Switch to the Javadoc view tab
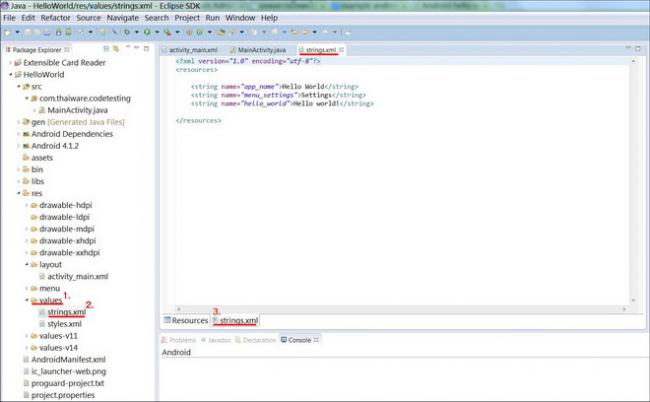 point(216,340)
